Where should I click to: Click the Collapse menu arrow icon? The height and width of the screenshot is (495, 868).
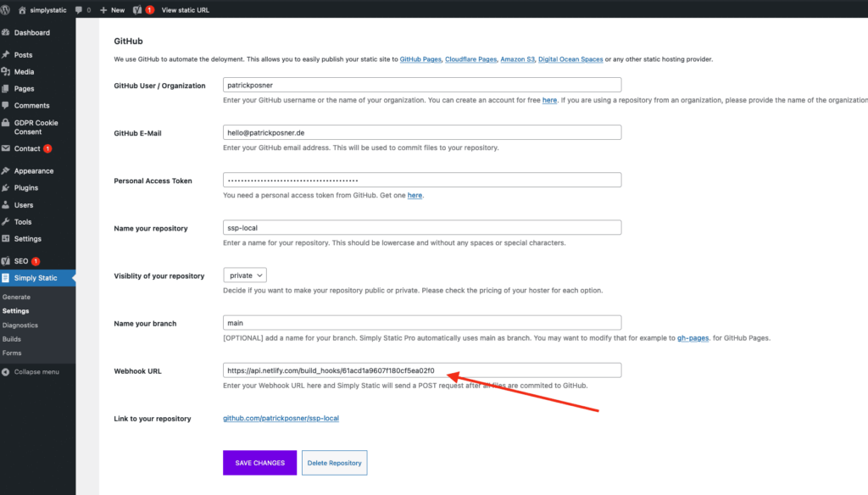click(6, 372)
